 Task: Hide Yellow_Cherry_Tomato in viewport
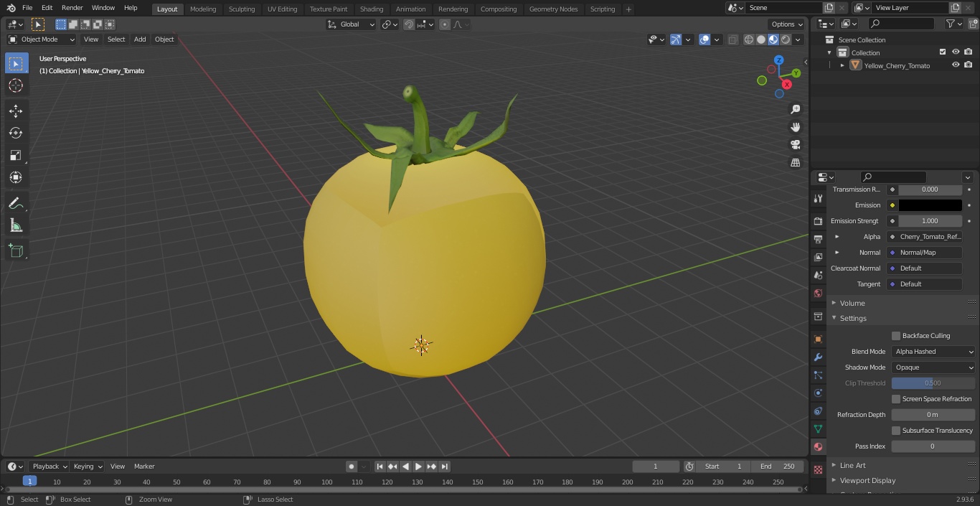click(x=956, y=65)
